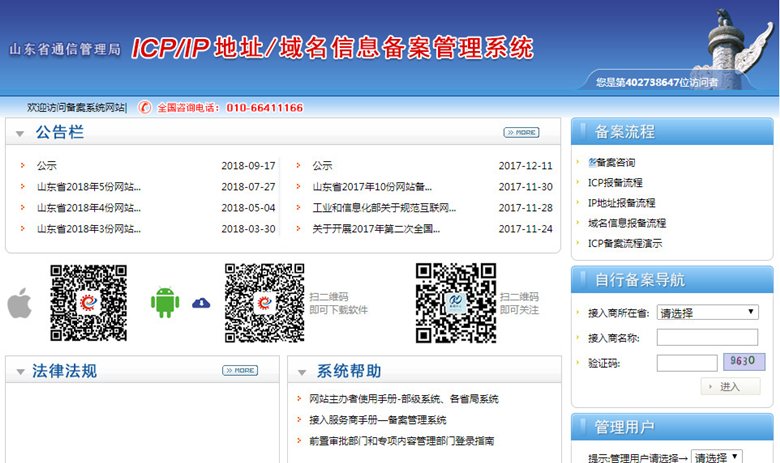780x463 pixels.
Task: Open the 管理用户 selection dropdown
Action: point(717,457)
